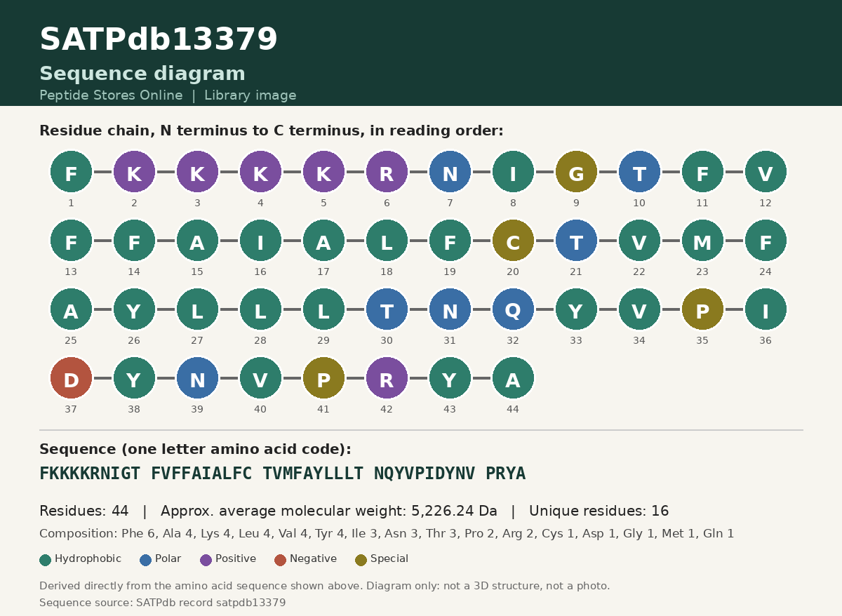Select the proline P residue circle numbered 41
This screenshot has height=616, width=842.
click(x=323, y=378)
